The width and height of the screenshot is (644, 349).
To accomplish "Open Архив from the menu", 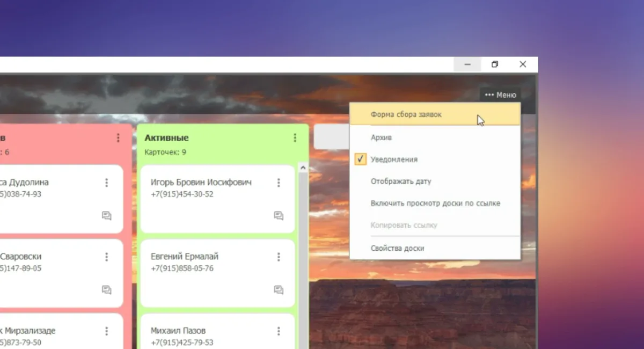I will pyautogui.click(x=381, y=137).
